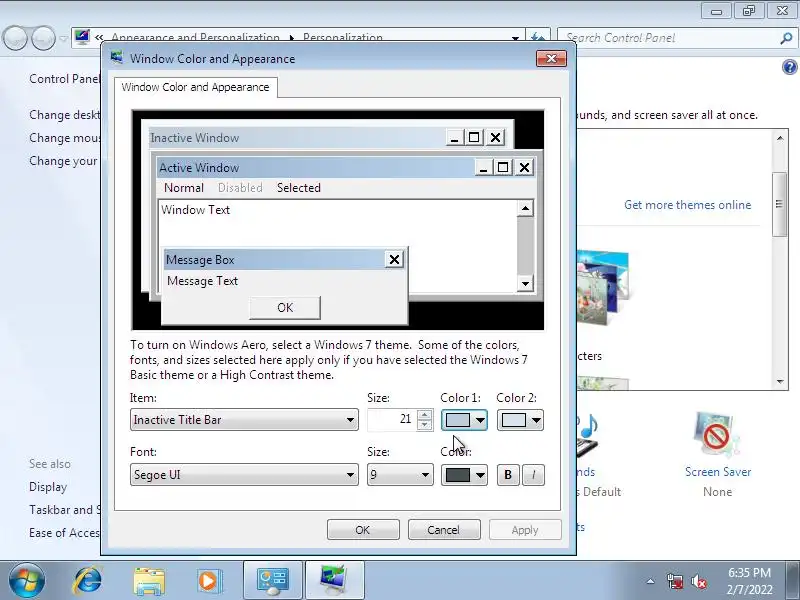Click Forward button in Control Panel window
The image size is (800, 600).
[43, 38]
